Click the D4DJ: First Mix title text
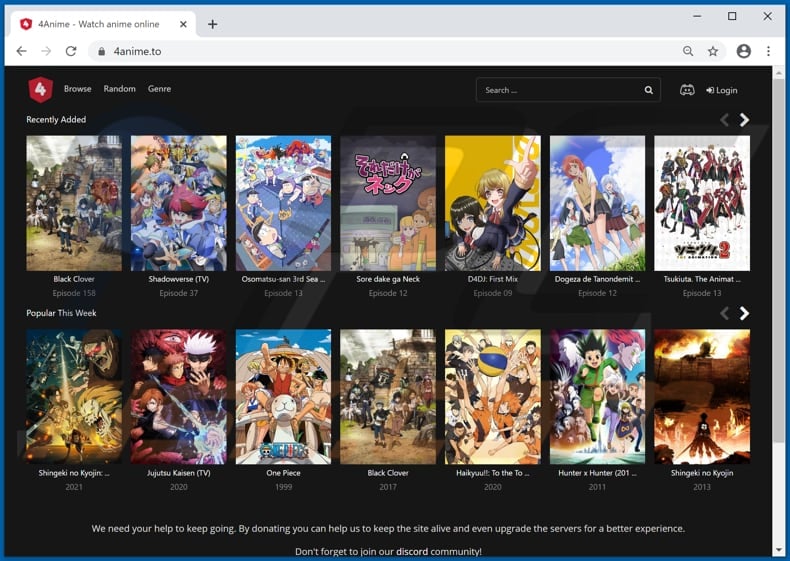The height and width of the screenshot is (561, 790). pyautogui.click(x=493, y=279)
